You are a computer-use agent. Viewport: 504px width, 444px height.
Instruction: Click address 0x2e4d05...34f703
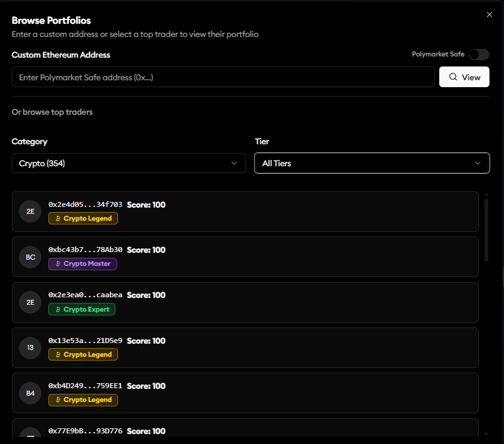85,204
